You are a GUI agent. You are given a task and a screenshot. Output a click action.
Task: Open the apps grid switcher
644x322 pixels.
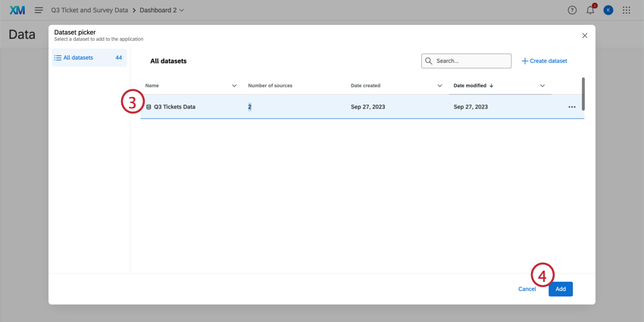[627, 11]
